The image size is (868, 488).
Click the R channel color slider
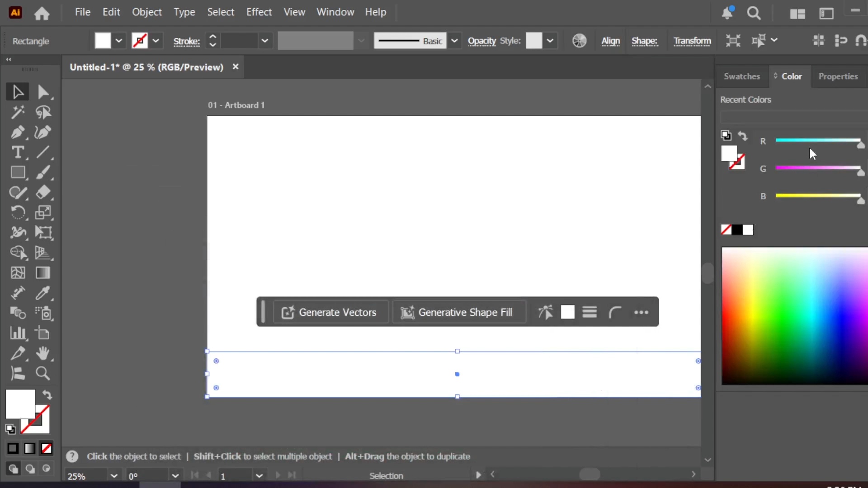point(818,141)
